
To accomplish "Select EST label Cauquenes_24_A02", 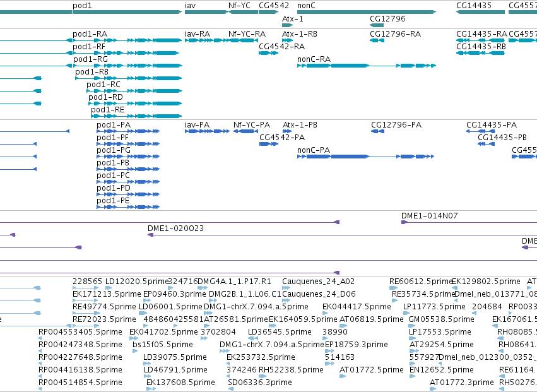I will [x=319, y=282].
